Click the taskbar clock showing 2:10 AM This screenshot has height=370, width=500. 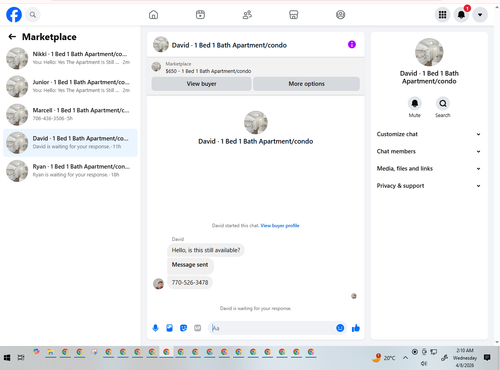click(x=465, y=358)
